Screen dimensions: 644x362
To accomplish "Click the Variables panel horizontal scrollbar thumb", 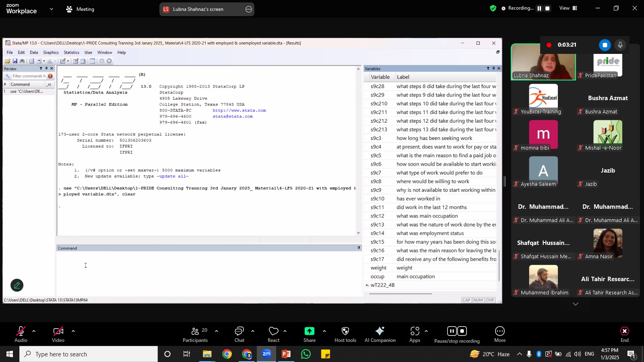I will click(x=400, y=294).
